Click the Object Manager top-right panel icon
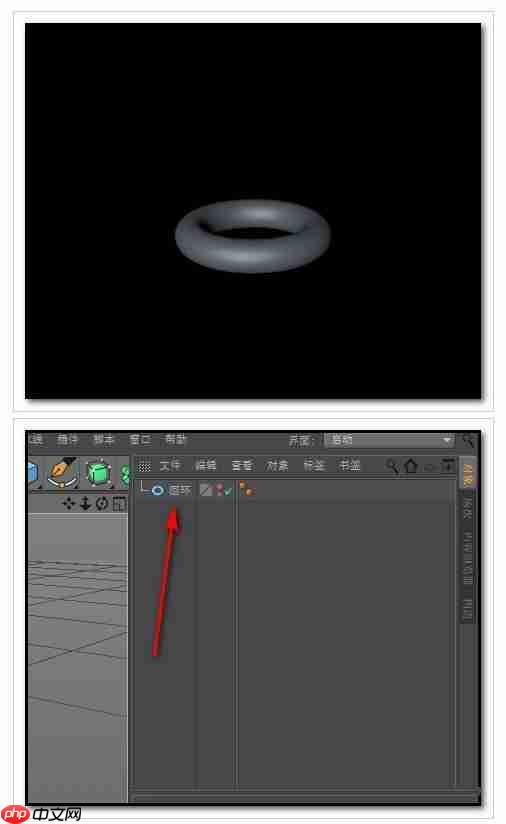The image size is (506, 824). pos(448,465)
